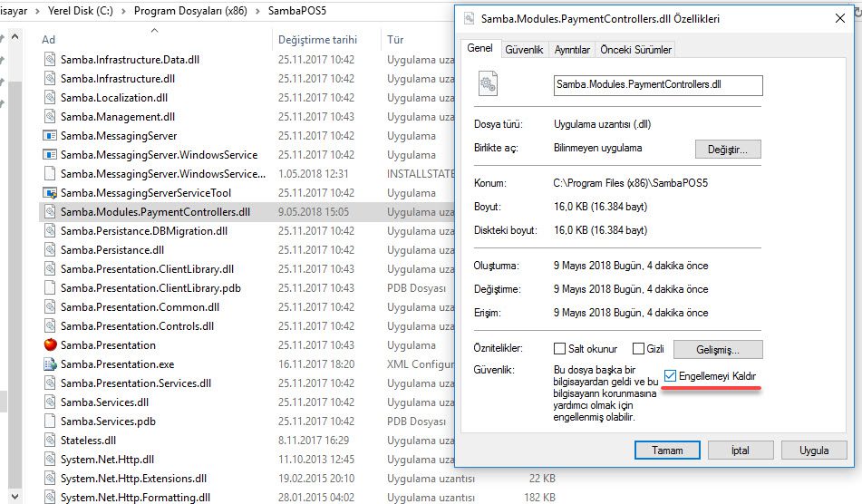Click the file name text field

pos(657,85)
